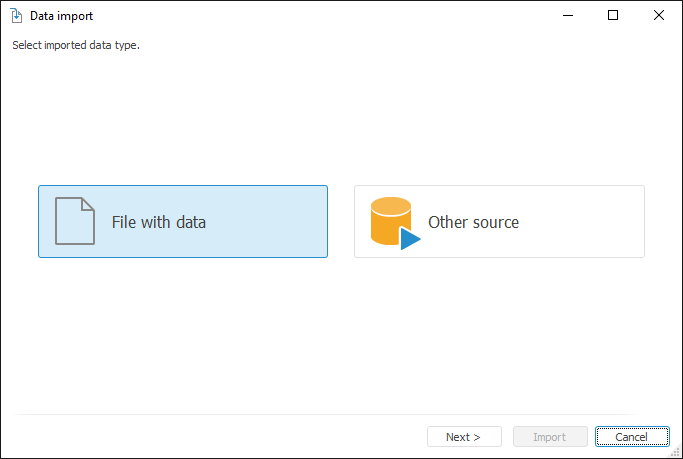Click the orange database cylinder icon
The image size is (683, 459).
[388, 219]
